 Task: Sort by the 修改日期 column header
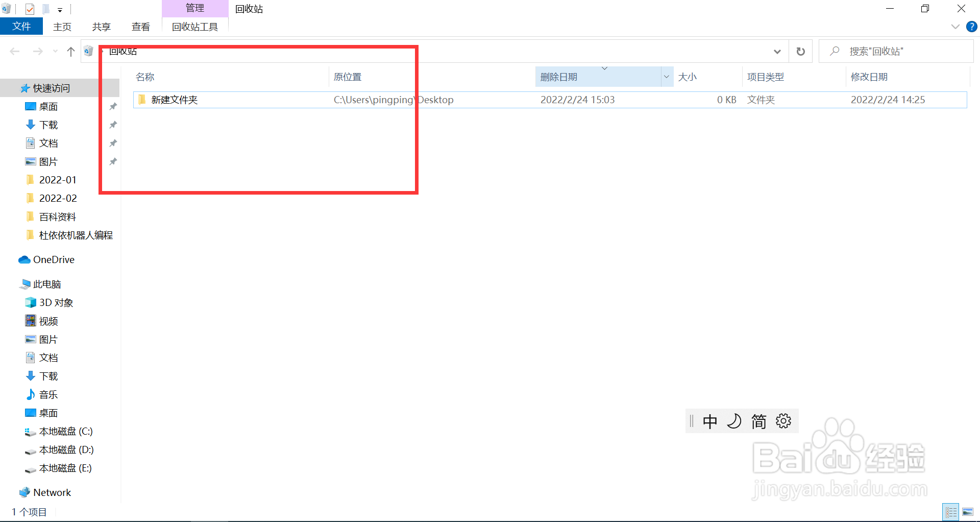click(869, 77)
